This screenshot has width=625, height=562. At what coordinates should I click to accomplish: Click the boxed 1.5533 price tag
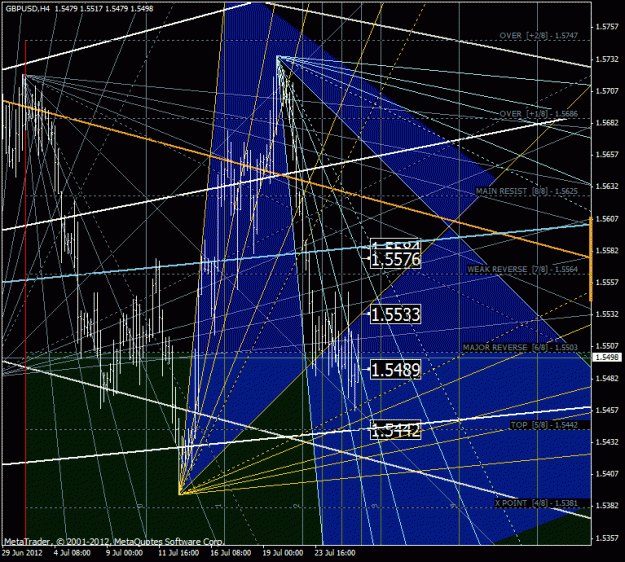[395, 315]
